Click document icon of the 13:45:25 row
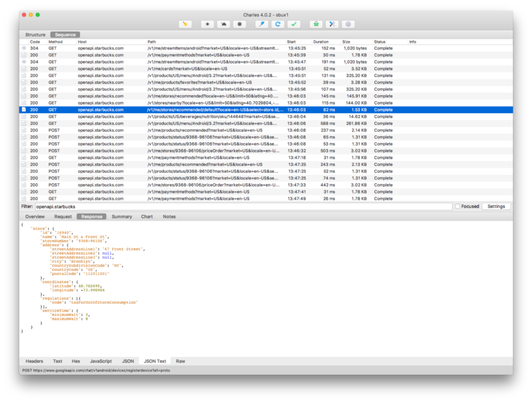Screen dimensions: 532x402 24,48
